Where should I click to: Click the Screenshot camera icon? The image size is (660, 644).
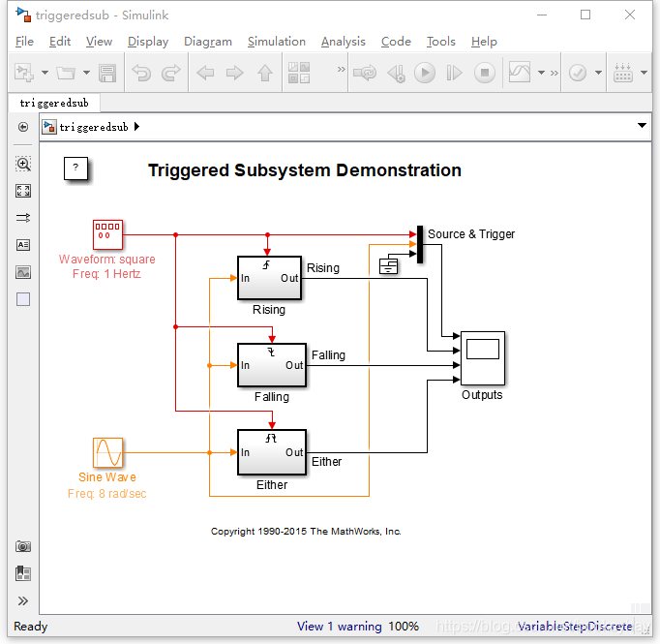[23, 546]
